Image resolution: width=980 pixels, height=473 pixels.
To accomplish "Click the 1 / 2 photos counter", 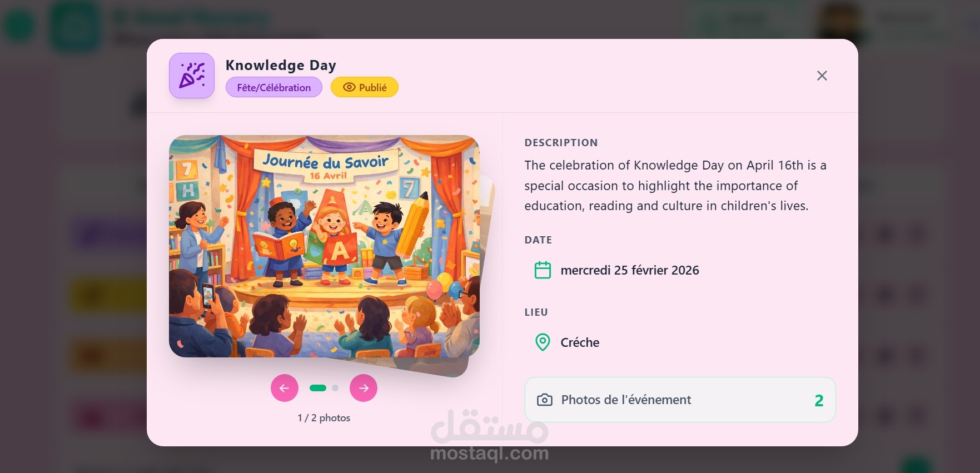I will (x=324, y=418).
